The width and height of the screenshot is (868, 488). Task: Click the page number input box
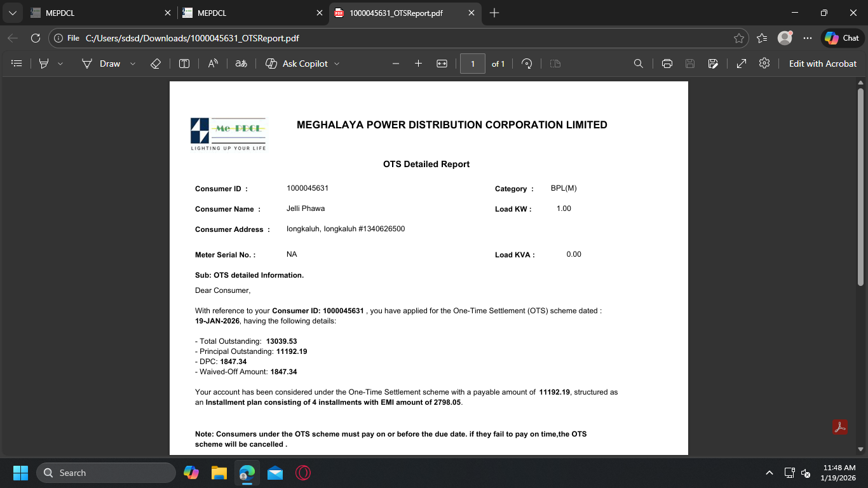pos(472,64)
